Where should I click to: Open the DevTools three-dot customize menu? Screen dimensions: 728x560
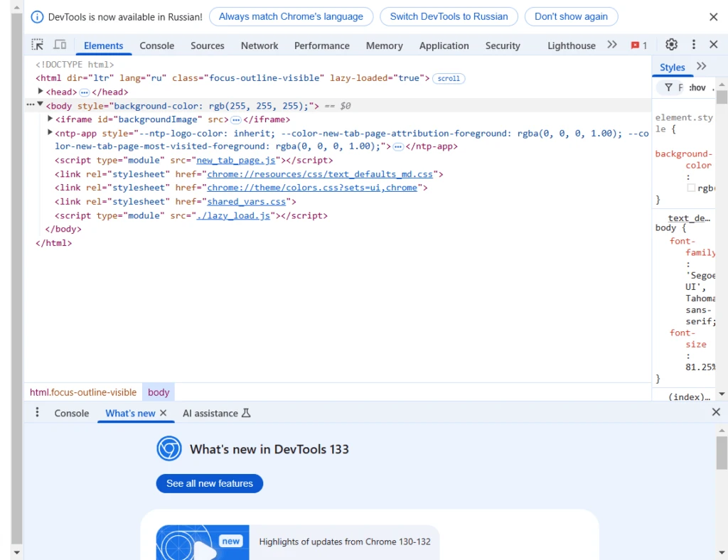tap(694, 45)
